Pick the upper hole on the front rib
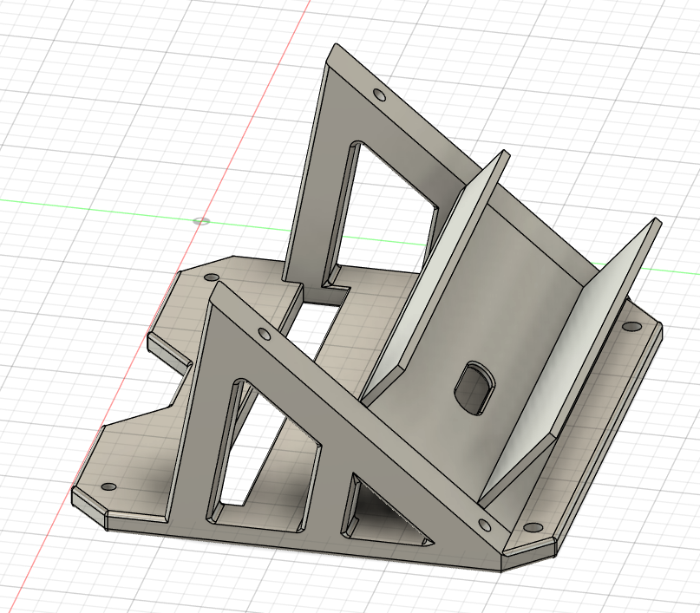The width and height of the screenshot is (700, 613). pyautogui.click(x=264, y=334)
